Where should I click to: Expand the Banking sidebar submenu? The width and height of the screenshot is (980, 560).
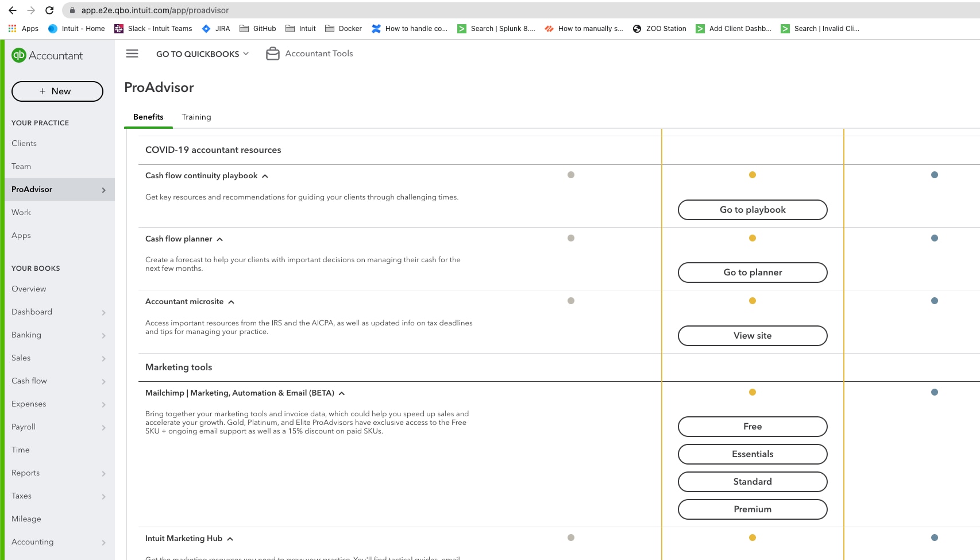[x=104, y=335]
